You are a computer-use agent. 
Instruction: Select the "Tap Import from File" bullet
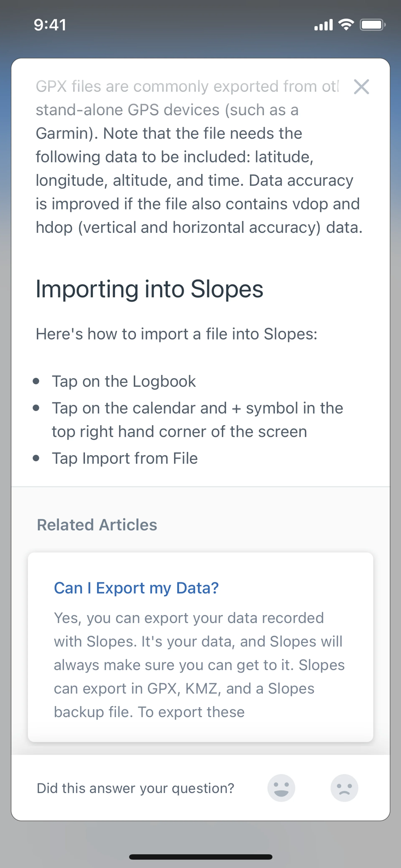(125, 458)
